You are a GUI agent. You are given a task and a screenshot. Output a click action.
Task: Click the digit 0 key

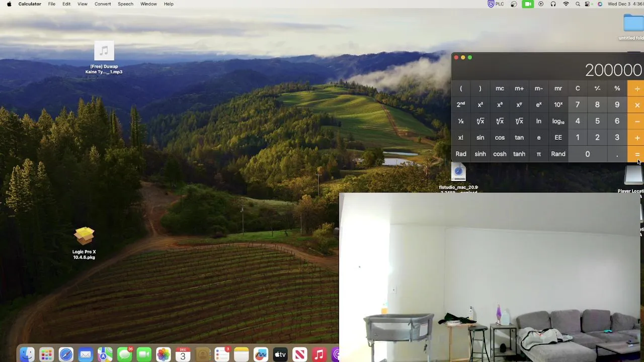click(x=587, y=154)
